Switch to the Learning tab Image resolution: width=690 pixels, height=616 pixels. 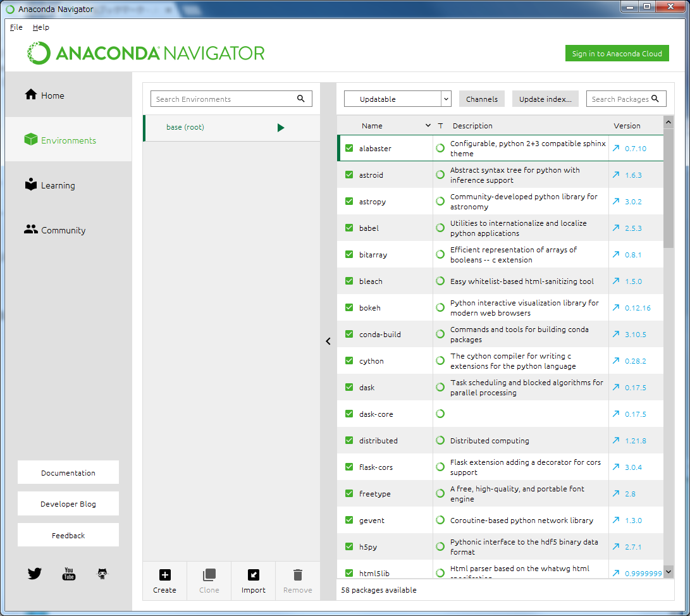[x=69, y=185]
